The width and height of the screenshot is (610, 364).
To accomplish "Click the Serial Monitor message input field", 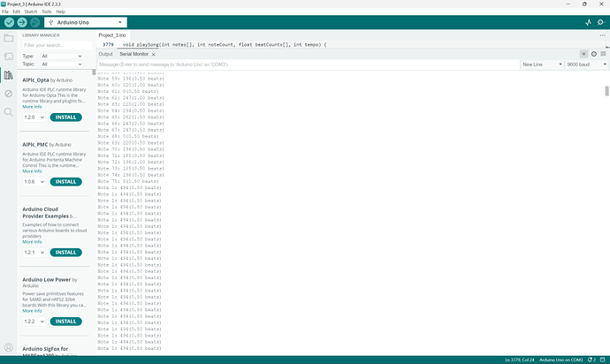I will [308, 64].
